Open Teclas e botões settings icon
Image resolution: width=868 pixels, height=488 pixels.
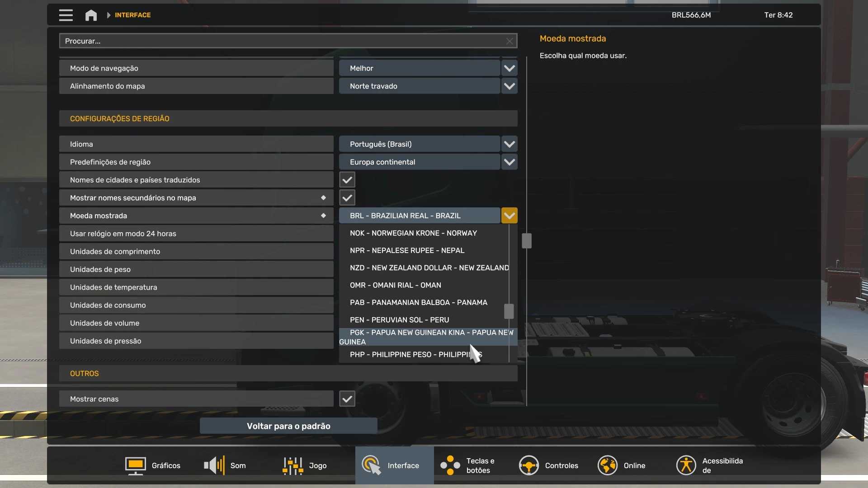pyautogui.click(x=450, y=465)
